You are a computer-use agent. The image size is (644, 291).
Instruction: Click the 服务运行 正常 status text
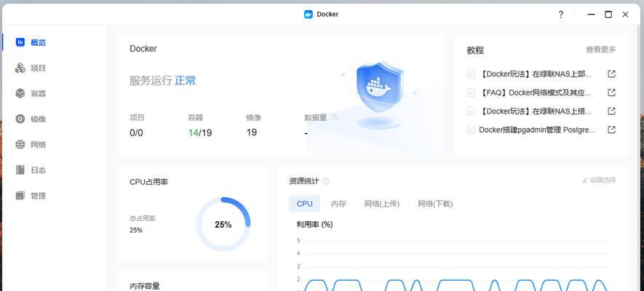click(x=163, y=81)
